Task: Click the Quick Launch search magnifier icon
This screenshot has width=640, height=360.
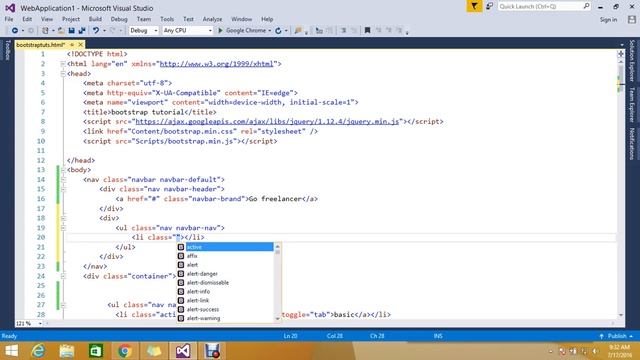Action: 586,6
